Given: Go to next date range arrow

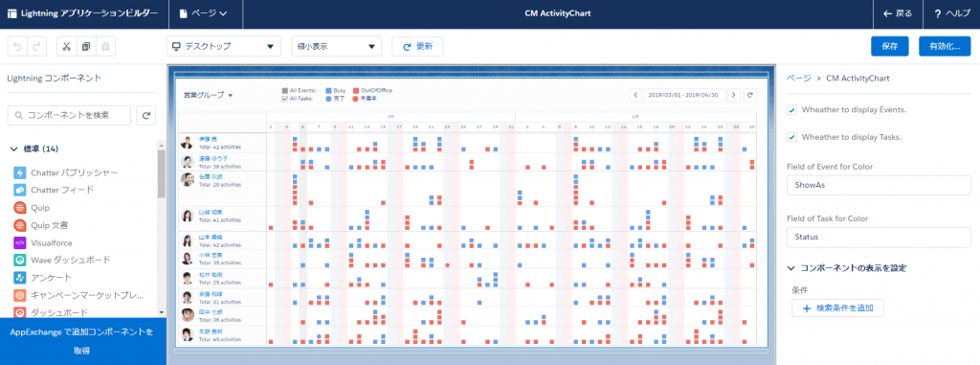Looking at the screenshot, I should [x=734, y=95].
